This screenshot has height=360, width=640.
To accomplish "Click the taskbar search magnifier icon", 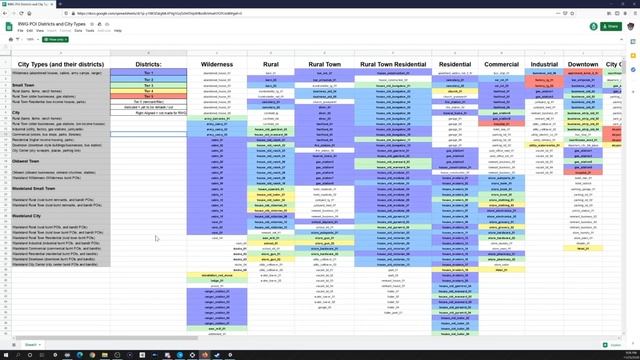I will pyautogui.click(x=18, y=355).
